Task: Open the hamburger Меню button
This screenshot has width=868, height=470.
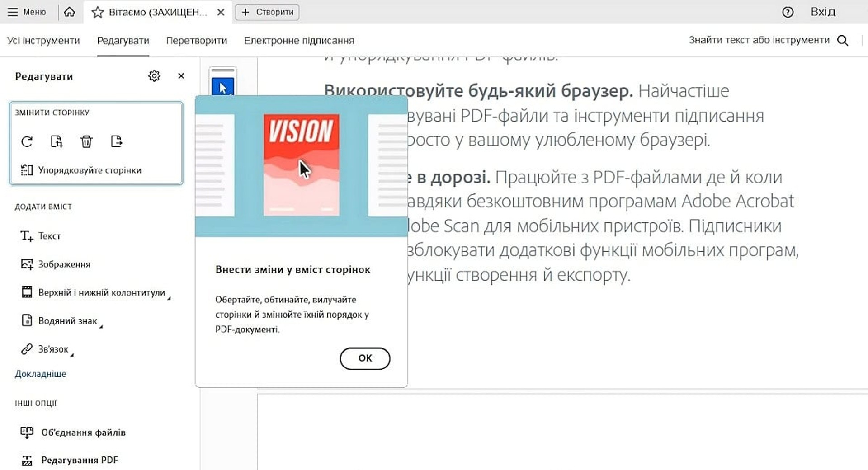Action: [27, 12]
